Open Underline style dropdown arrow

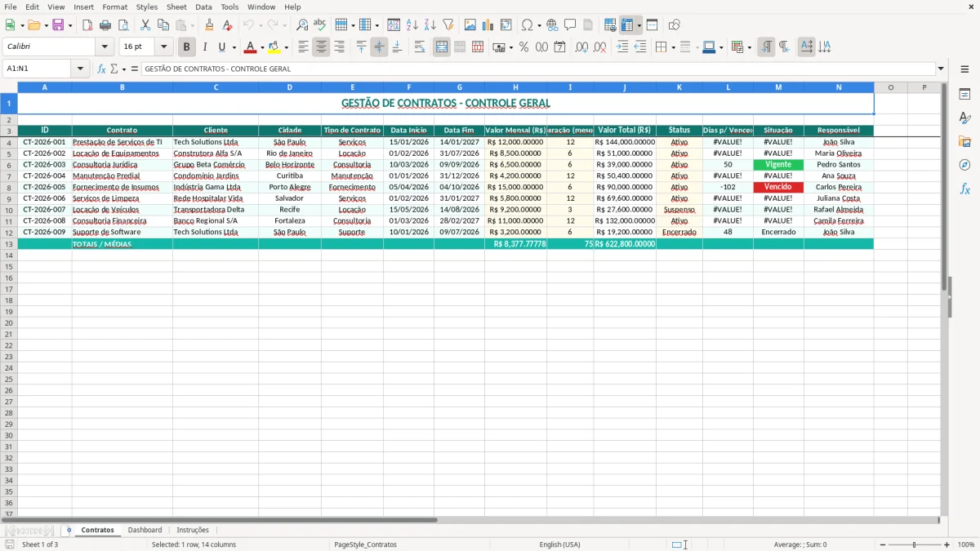tap(234, 47)
